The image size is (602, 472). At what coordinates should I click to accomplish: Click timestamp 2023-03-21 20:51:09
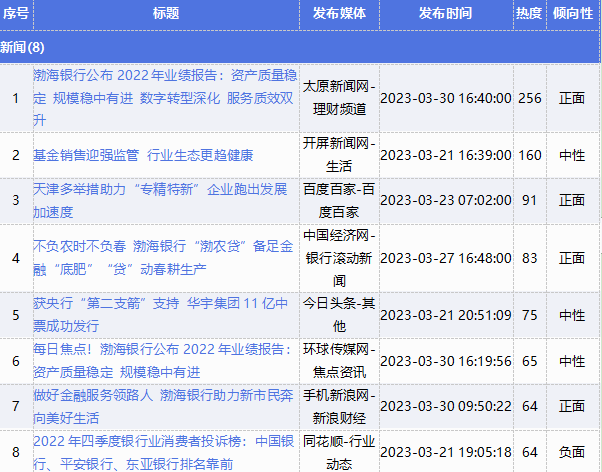click(446, 315)
